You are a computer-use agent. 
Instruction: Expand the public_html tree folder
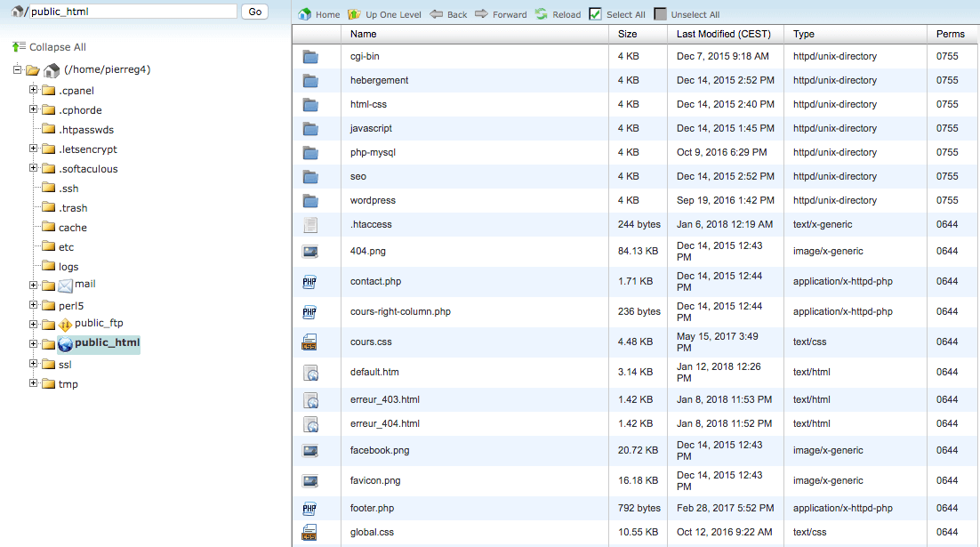[x=33, y=344]
